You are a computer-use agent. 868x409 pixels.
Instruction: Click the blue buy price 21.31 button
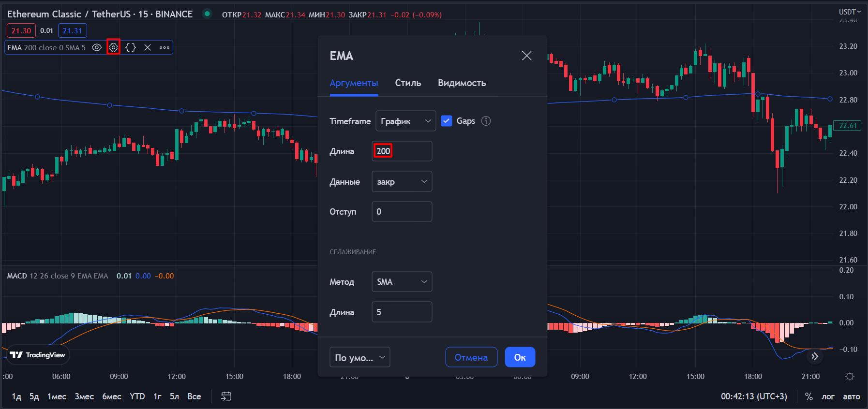pos(73,30)
